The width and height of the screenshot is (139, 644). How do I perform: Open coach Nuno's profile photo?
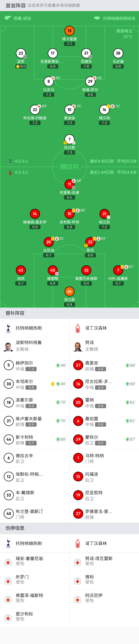(x=78, y=346)
